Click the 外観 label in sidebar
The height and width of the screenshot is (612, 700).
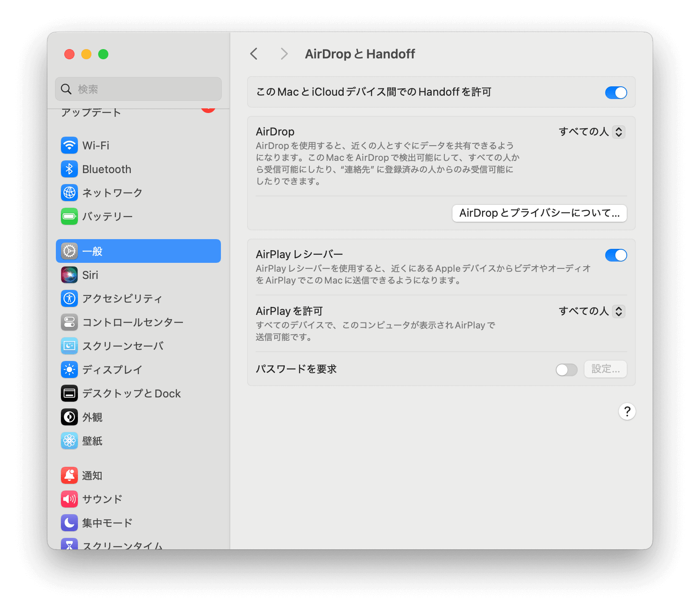[x=92, y=417]
